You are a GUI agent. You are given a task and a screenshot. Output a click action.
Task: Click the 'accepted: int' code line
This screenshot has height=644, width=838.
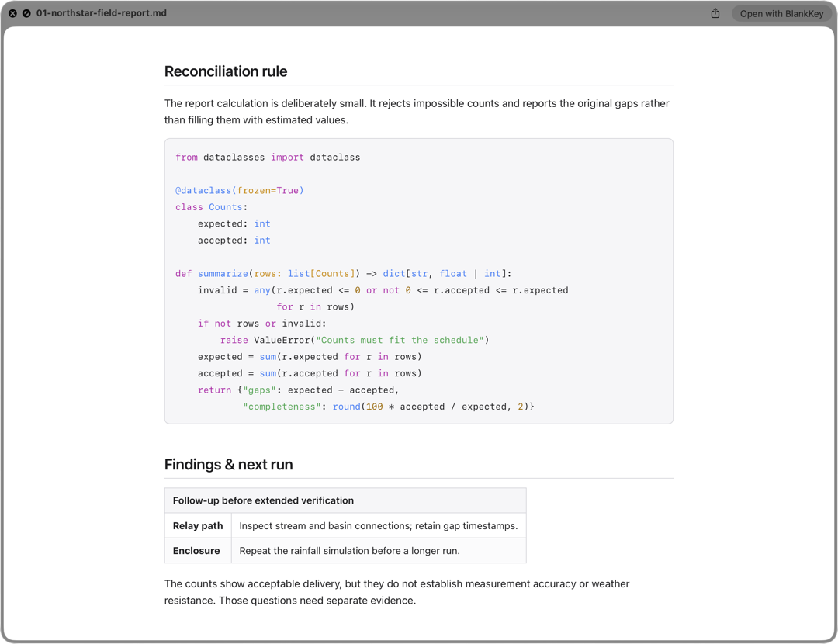click(234, 240)
